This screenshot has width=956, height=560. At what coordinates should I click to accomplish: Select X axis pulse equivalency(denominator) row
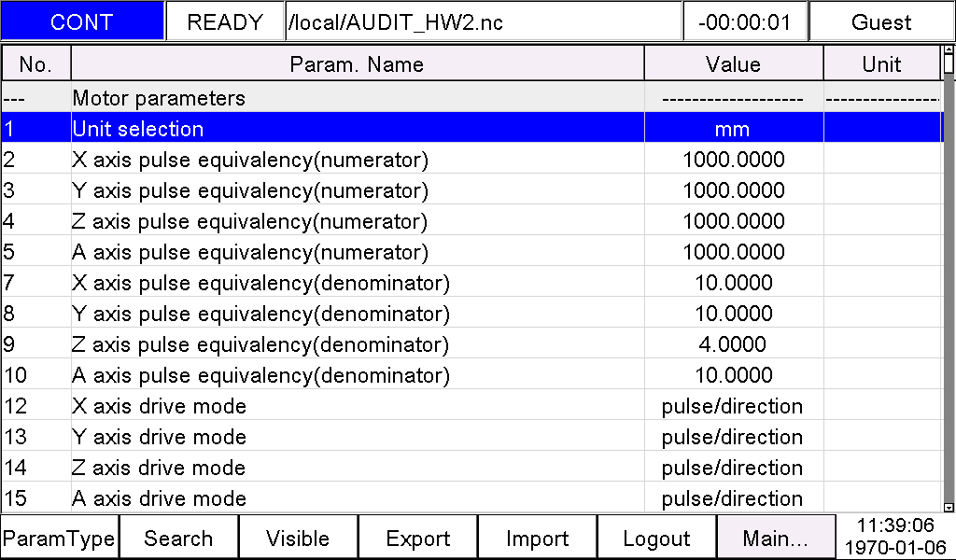(x=471, y=282)
